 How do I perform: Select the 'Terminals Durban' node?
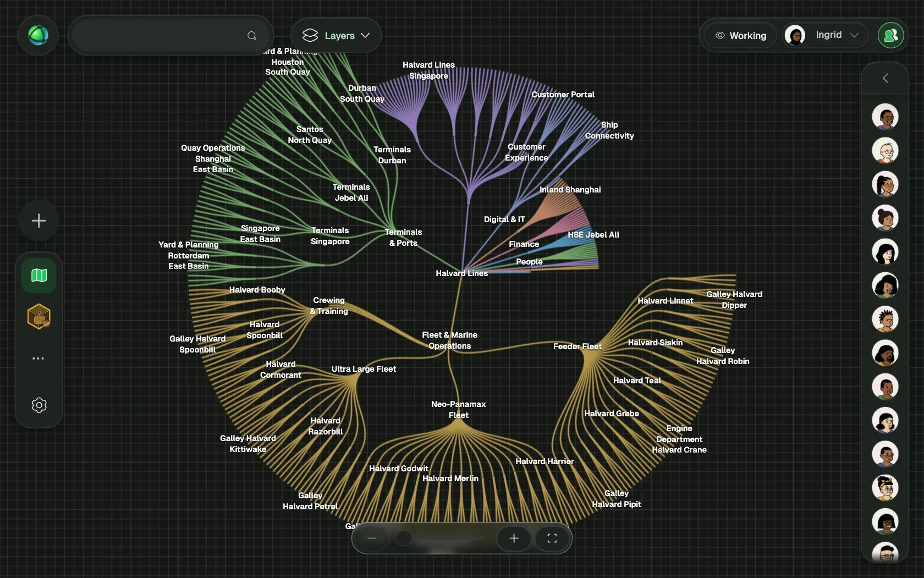[x=392, y=155]
